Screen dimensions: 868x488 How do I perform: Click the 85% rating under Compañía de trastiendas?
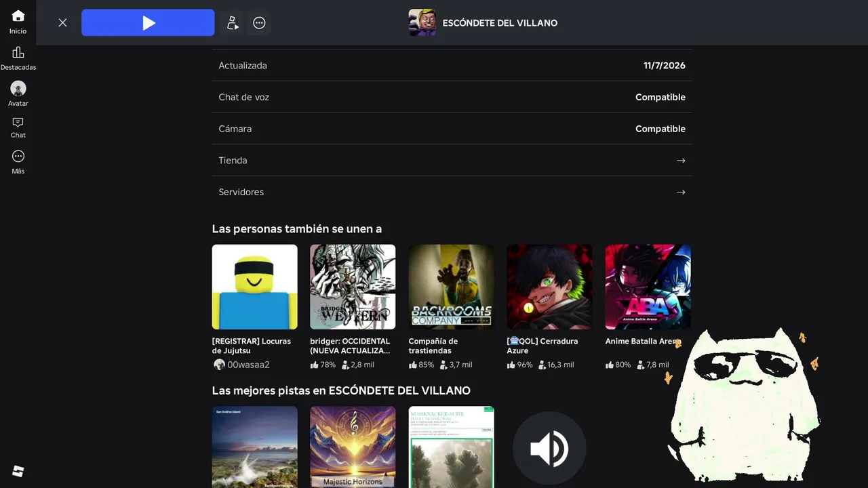click(421, 365)
